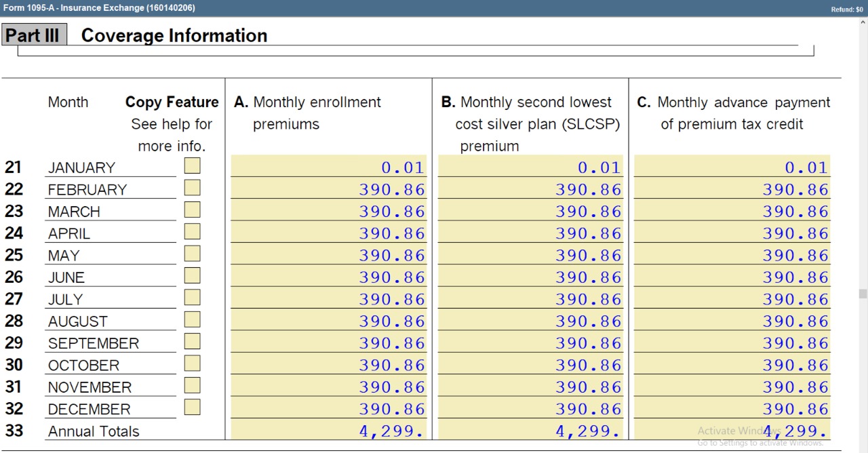The image size is (868, 453).
Task: Select January advance payment field
Action: tap(732, 167)
